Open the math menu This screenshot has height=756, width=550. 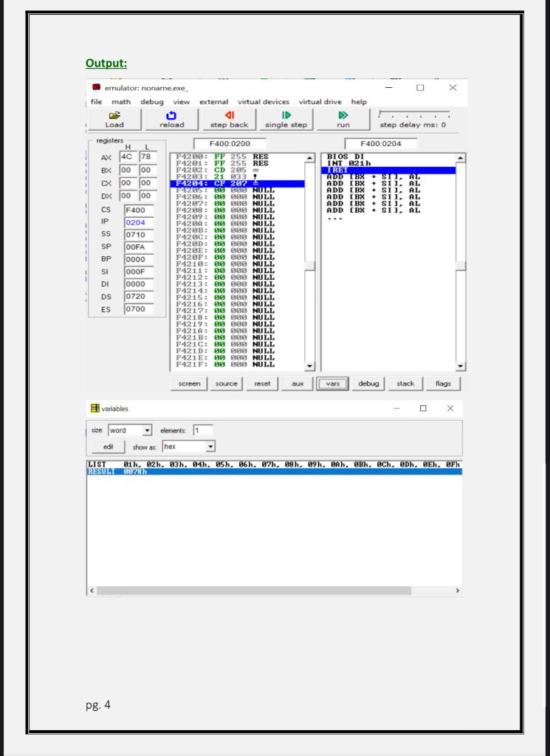[x=121, y=102]
